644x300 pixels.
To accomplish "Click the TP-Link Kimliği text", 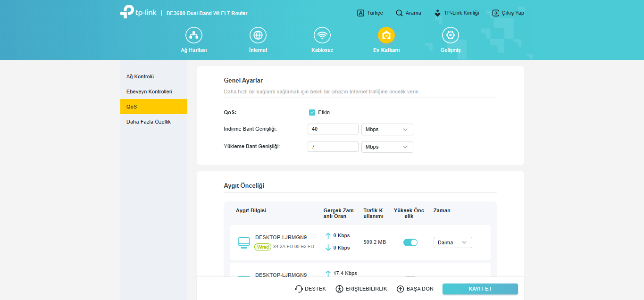I will pyautogui.click(x=461, y=13).
